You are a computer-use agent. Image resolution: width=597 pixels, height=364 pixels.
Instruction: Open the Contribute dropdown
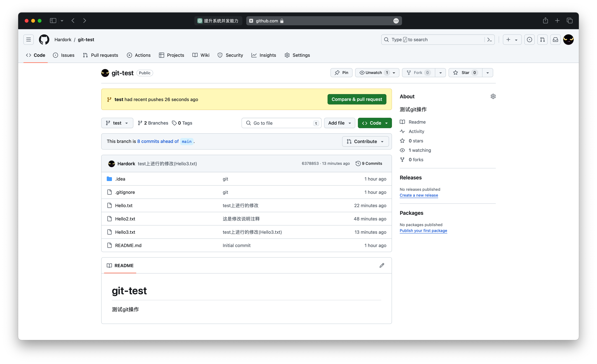point(365,141)
